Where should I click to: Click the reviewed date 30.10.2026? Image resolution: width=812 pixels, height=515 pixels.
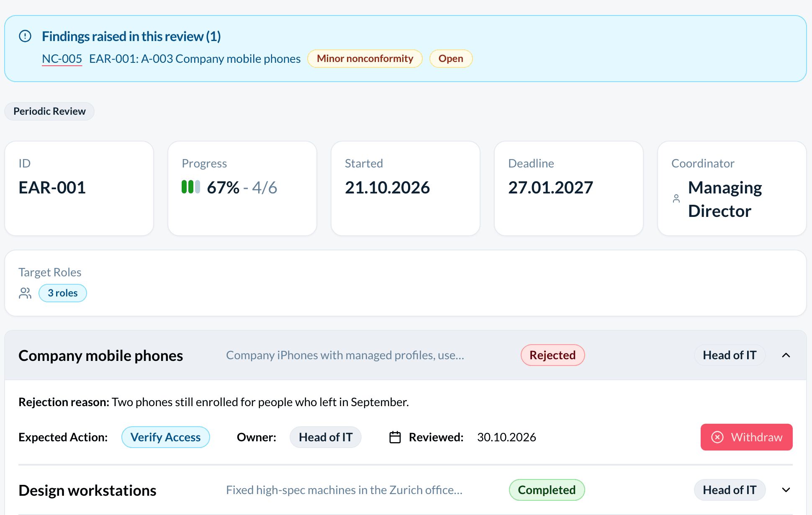click(506, 437)
